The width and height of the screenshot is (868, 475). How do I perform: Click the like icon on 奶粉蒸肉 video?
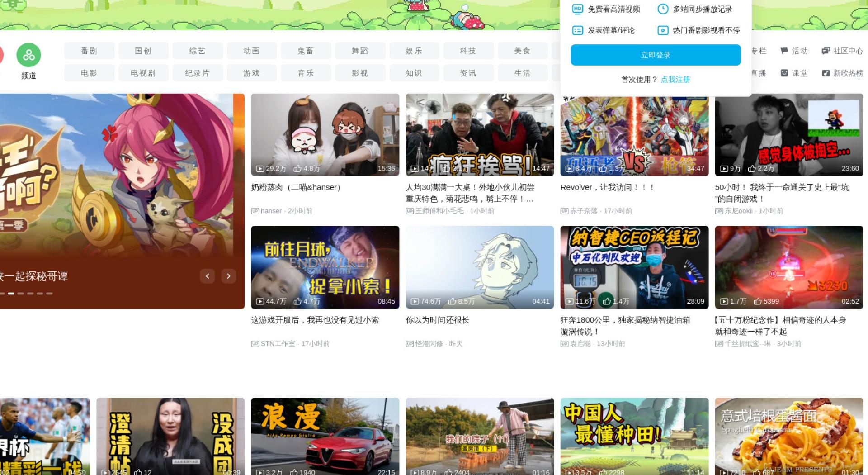(x=297, y=168)
